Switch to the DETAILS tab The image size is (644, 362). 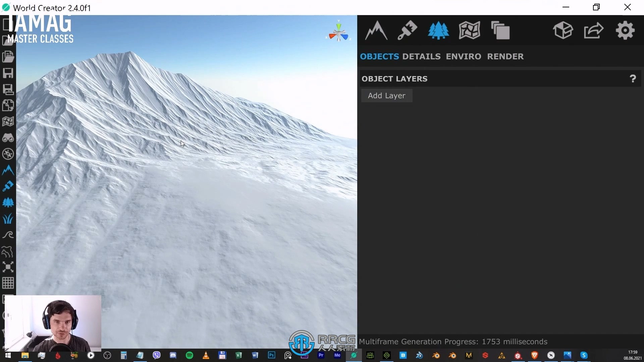click(421, 56)
